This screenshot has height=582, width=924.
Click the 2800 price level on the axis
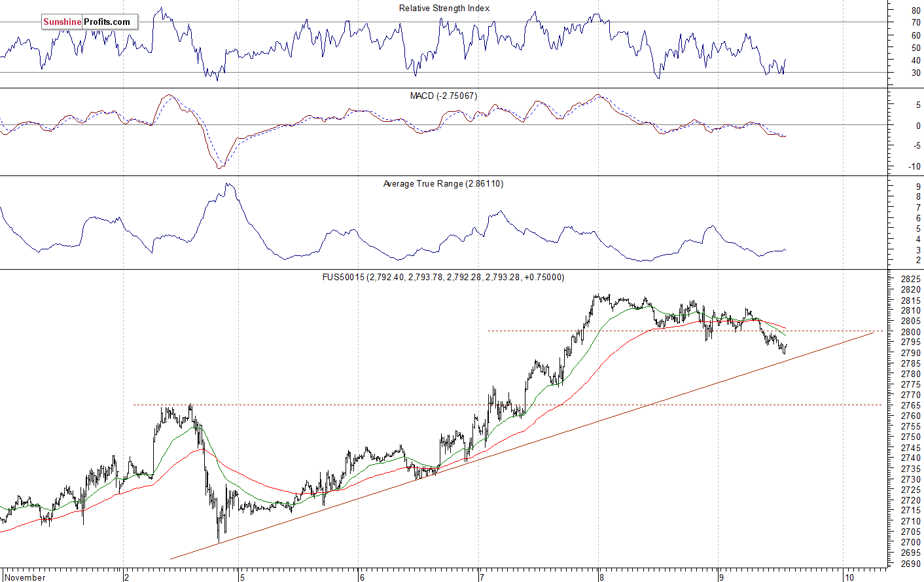tap(911, 332)
